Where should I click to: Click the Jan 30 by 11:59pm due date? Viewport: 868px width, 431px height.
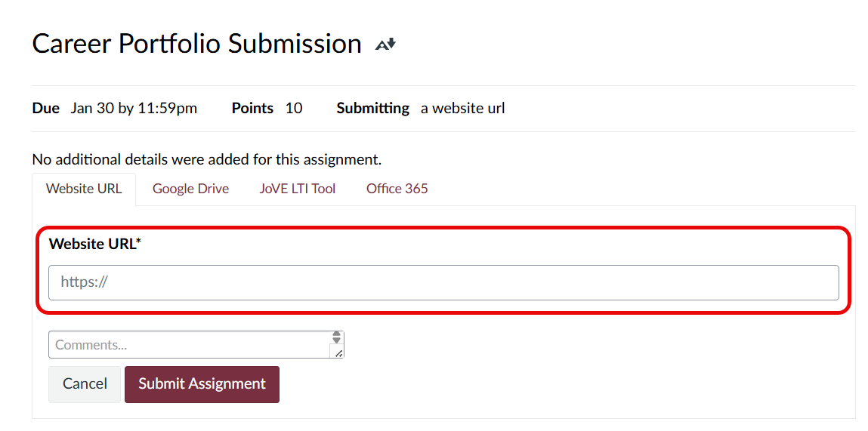[x=134, y=108]
